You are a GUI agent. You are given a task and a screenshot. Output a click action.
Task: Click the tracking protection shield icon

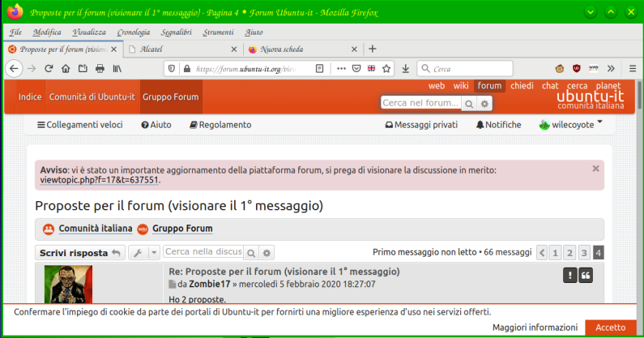coord(172,69)
